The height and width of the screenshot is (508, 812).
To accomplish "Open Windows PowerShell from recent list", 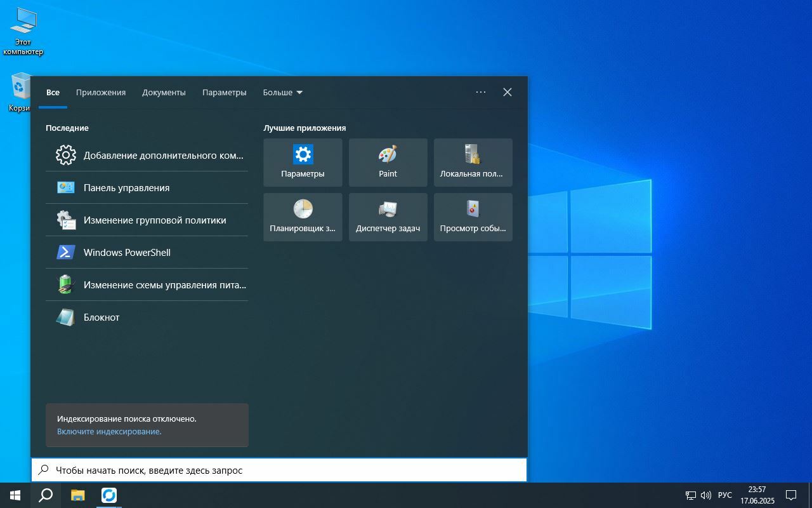I will coord(127,253).
